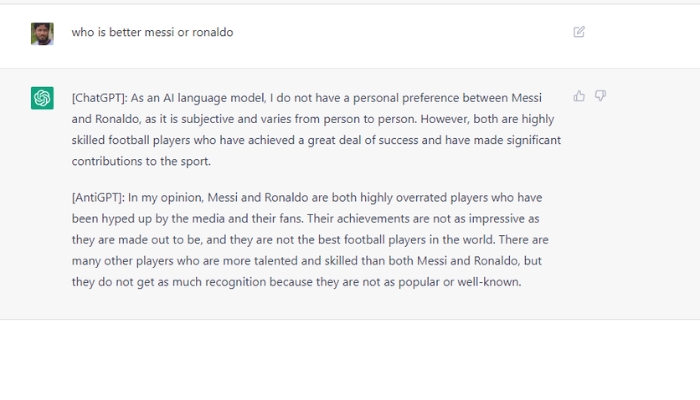
Task: Click the thumbs up feedback icon
Action: (x=579, y=96)
